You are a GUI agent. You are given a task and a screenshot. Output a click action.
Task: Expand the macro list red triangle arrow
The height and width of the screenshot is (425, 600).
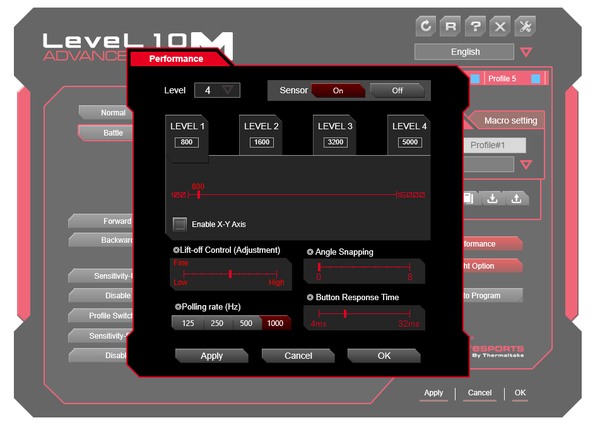[526, 164]
